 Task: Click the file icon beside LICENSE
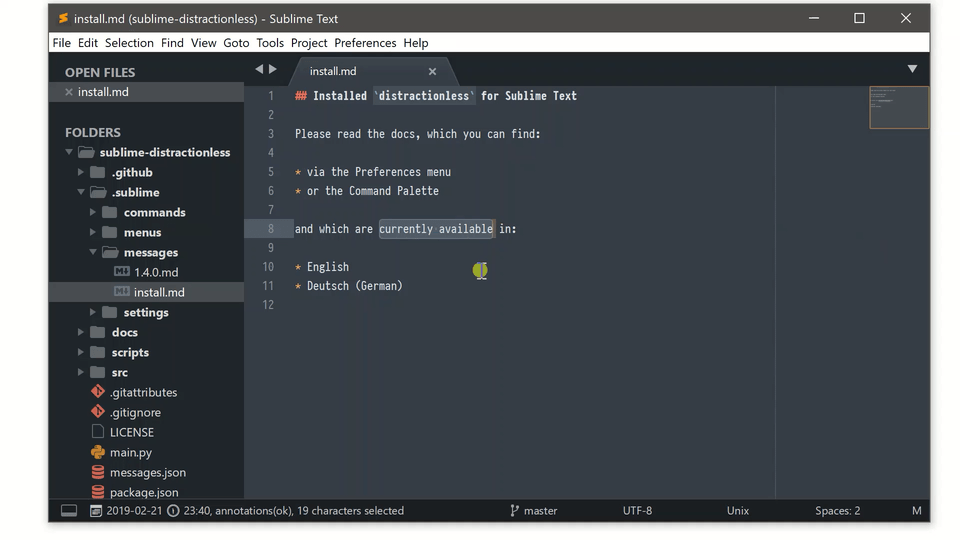coord(97,431)
